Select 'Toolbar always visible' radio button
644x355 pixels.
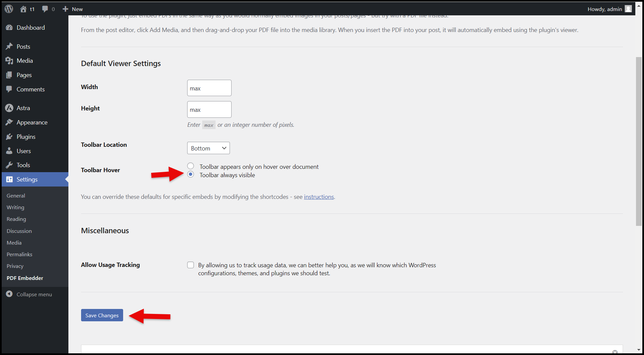(191, 174)
